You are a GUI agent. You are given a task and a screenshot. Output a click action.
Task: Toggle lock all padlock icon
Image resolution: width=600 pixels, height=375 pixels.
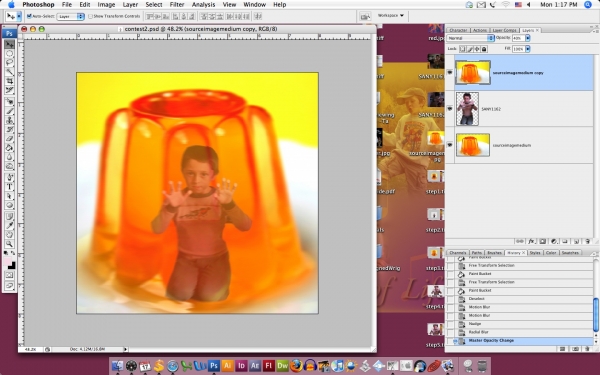coord(484,49)
